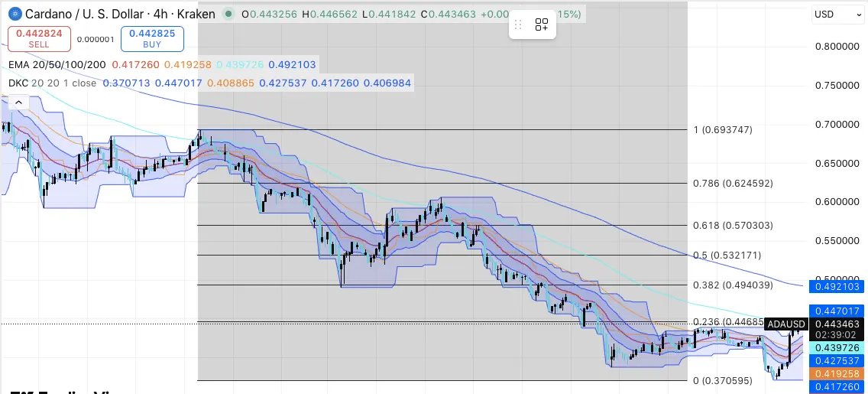Click Fibonacci level 0.786 (0.624592) label

(733, 183)
